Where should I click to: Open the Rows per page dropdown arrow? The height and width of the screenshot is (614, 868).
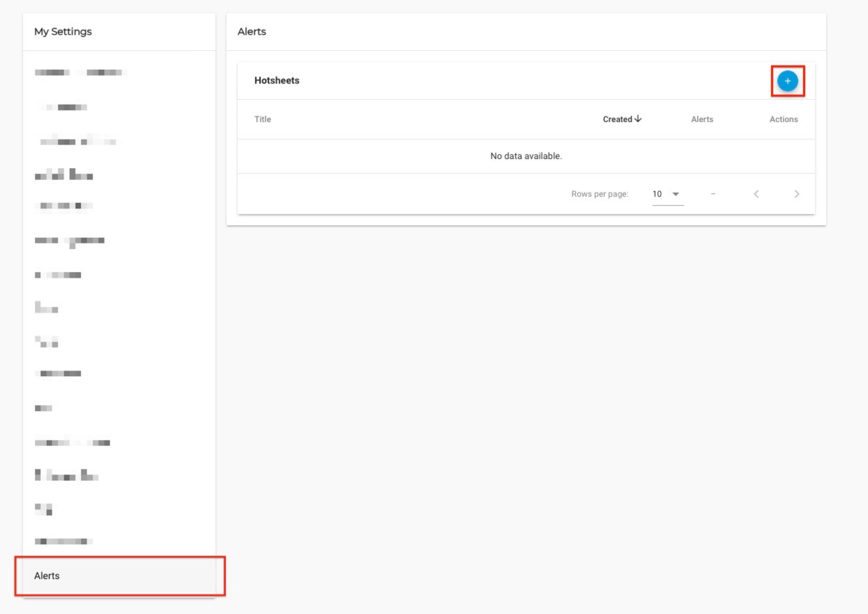(x=676, y=194)
